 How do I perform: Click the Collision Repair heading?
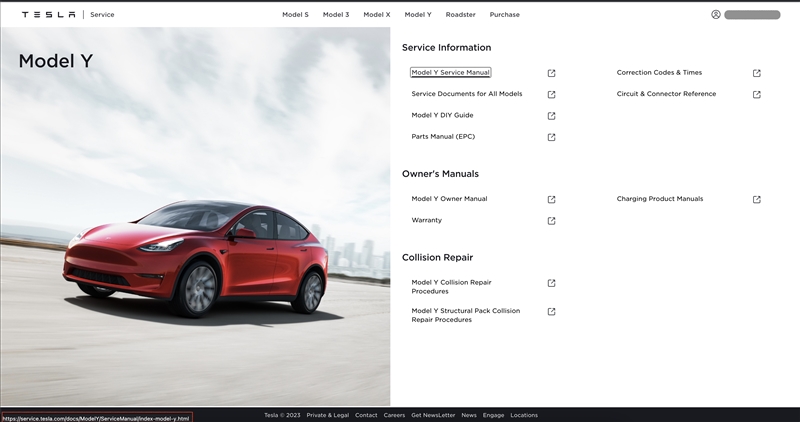437,258
